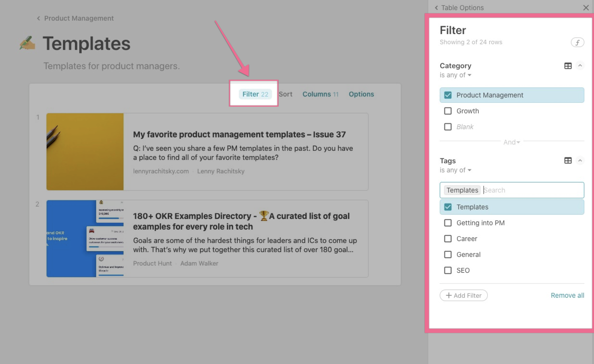The height and width of the screenshot is (364, 594).
Task: Open the Columns menu
Action: (x=320, y=94)
